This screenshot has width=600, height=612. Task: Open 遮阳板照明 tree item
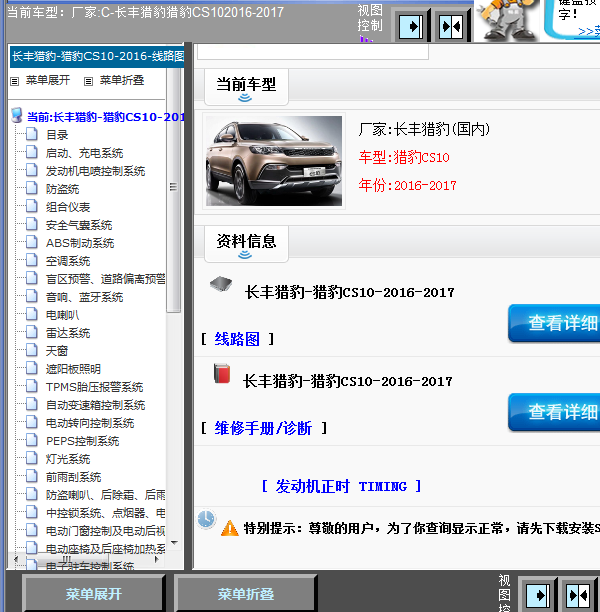(x=73, y=369)
